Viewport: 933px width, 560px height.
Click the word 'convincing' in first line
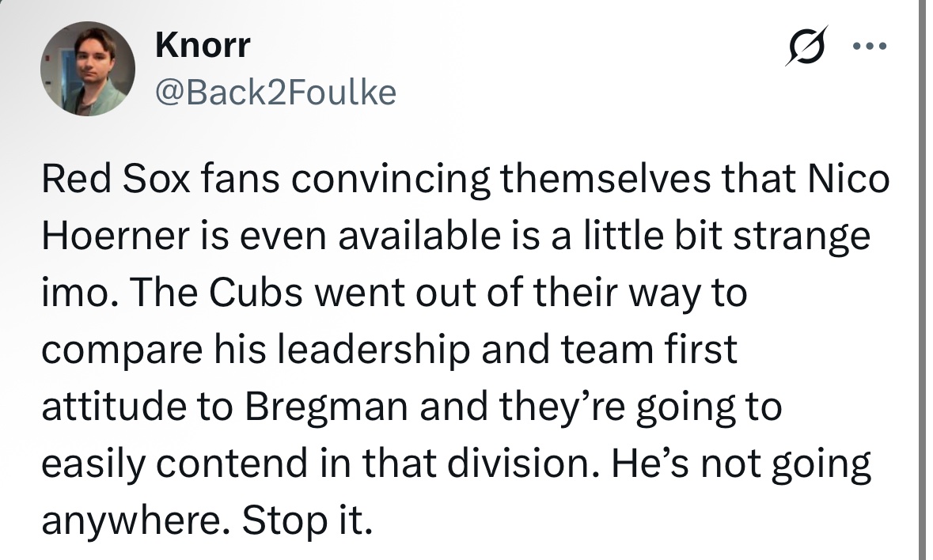pos(390,178)
